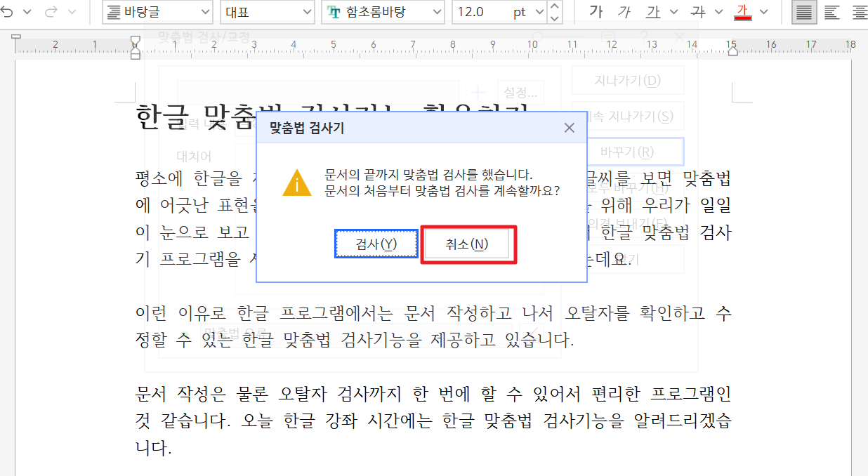Screen dimensions: 868x476
Task: Toggle italic 가 formatting
Action: point(624,12)
